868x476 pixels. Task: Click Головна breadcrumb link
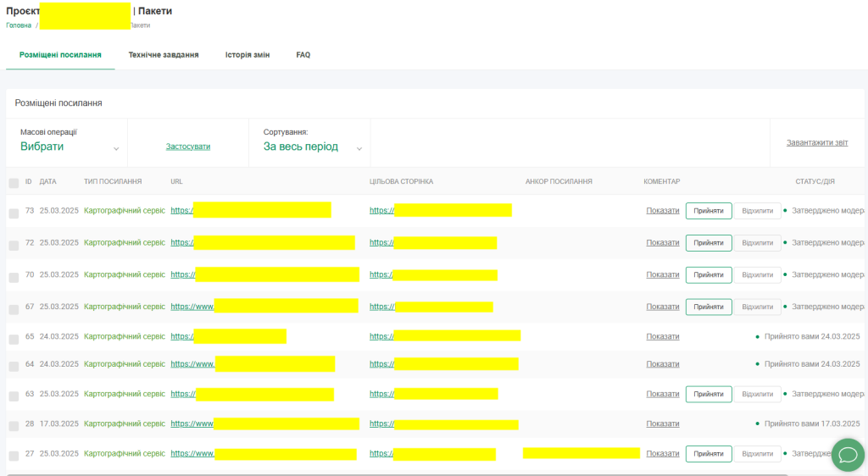click(19, 25)
